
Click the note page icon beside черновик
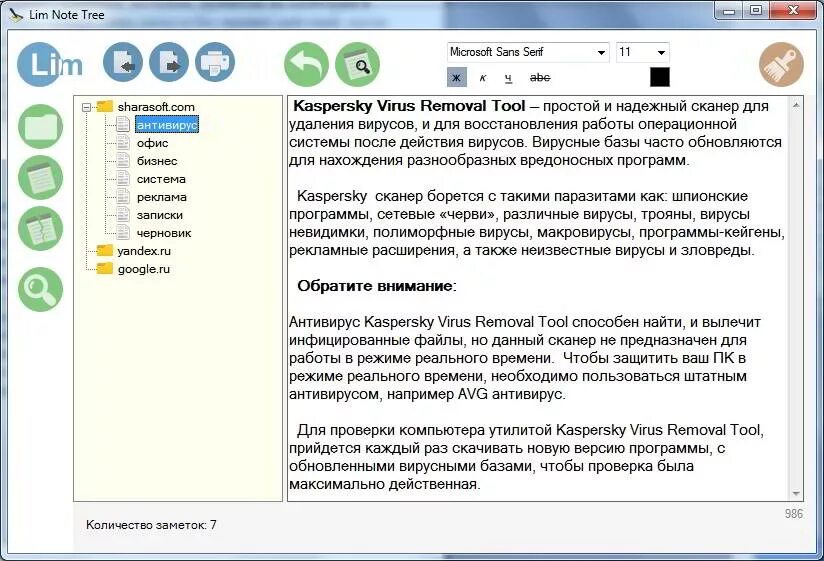[x=123, y=232]
